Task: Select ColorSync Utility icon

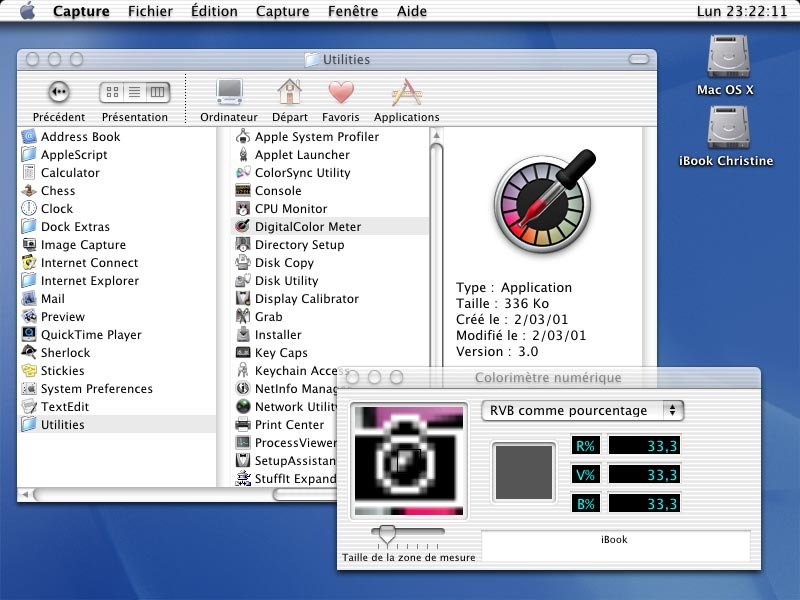Action: pos(243,172)
